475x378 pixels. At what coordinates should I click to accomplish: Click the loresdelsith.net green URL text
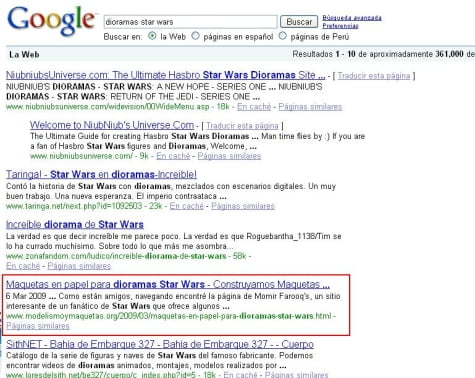tap(100, 375)
